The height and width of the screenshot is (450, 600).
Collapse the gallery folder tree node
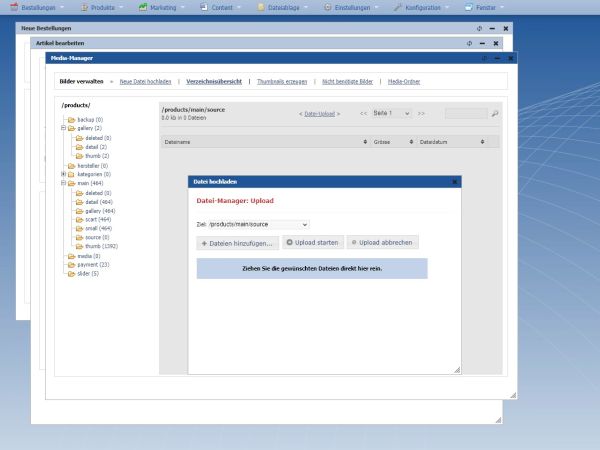62,128
